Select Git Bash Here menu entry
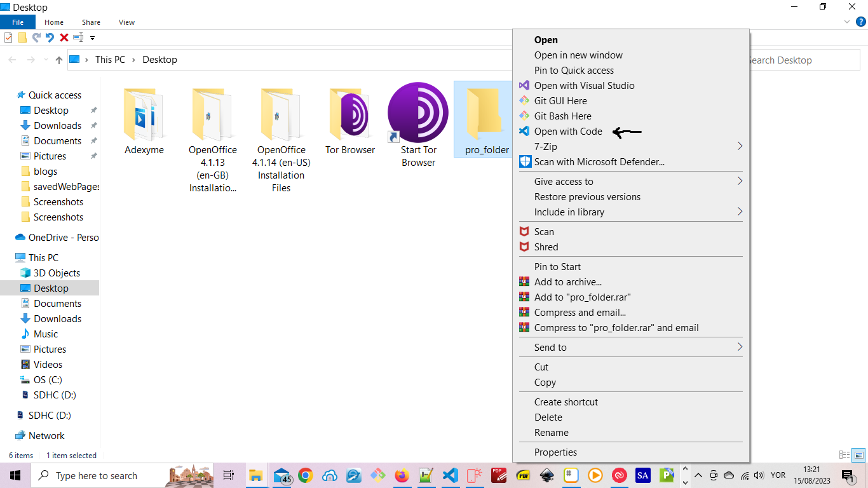Image resolution: width=868 pixels, height=488 pixels. click(562, 116)
